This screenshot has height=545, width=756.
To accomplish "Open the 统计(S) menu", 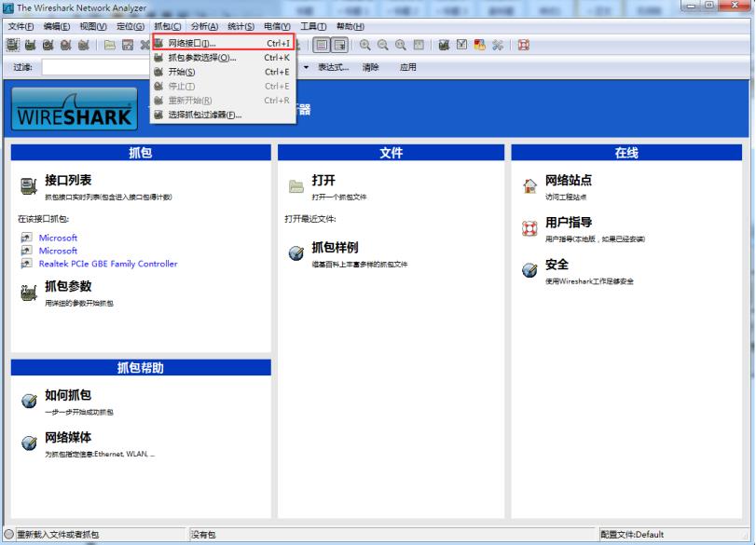I will [241, 26].
